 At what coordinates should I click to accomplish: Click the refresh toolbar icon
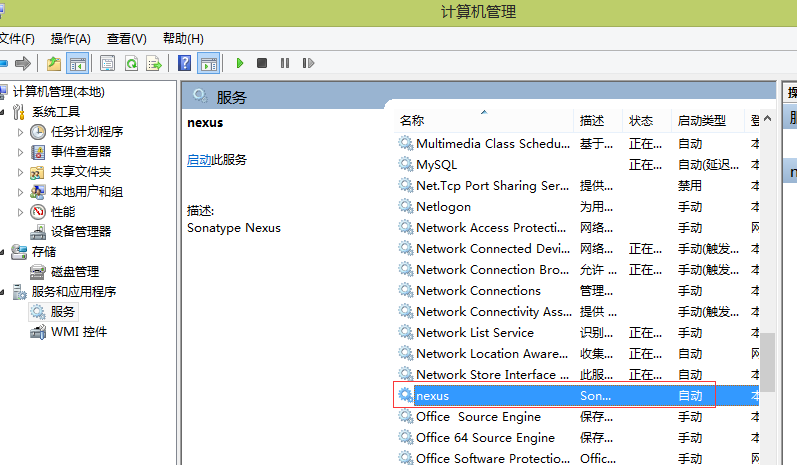[132, 64]
